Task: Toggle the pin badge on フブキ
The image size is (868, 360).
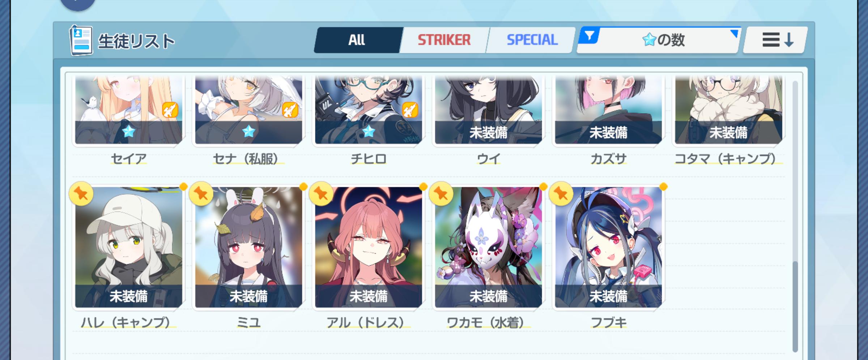Action: pos(561,194)
